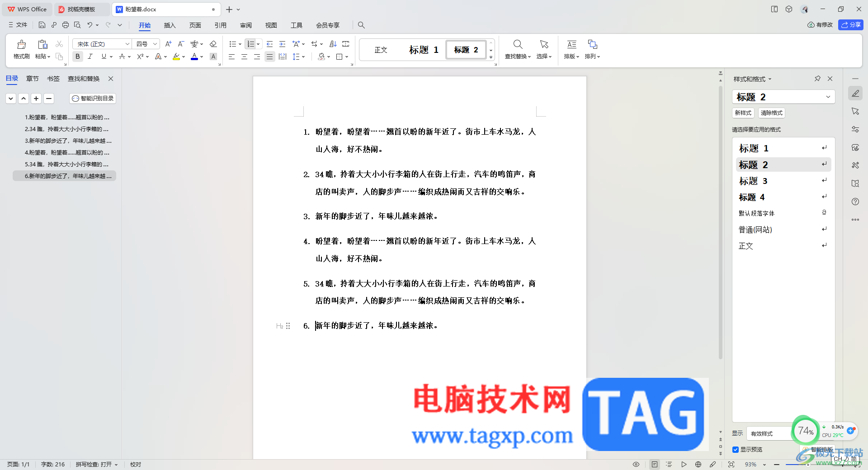Switch to the 章节 navigation tab

click(x=32, y=79)
